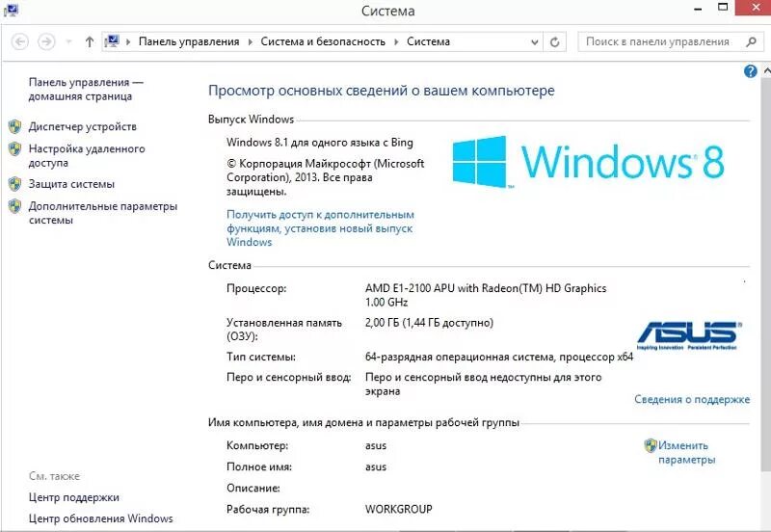Click the См. также label
This screenshot has width=771, height=532.
tap(54, 476)
